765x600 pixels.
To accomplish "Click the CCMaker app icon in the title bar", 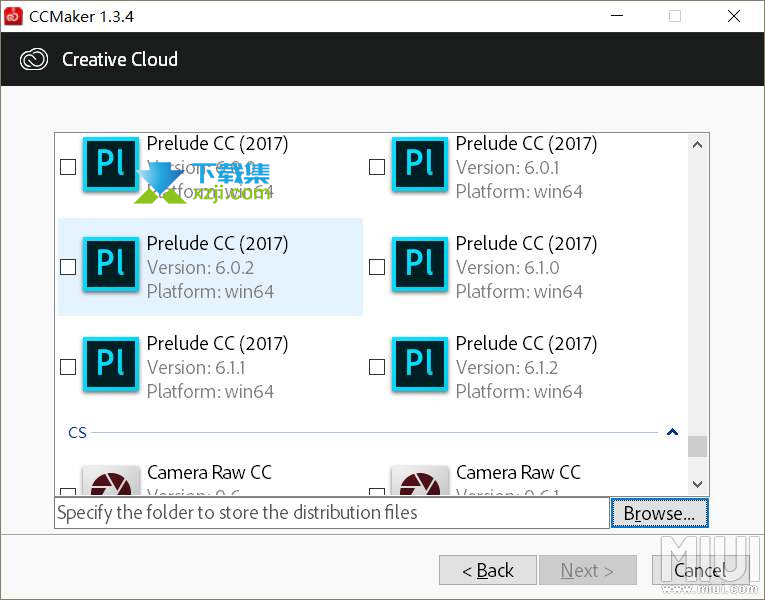I will (x=13, y=16).
